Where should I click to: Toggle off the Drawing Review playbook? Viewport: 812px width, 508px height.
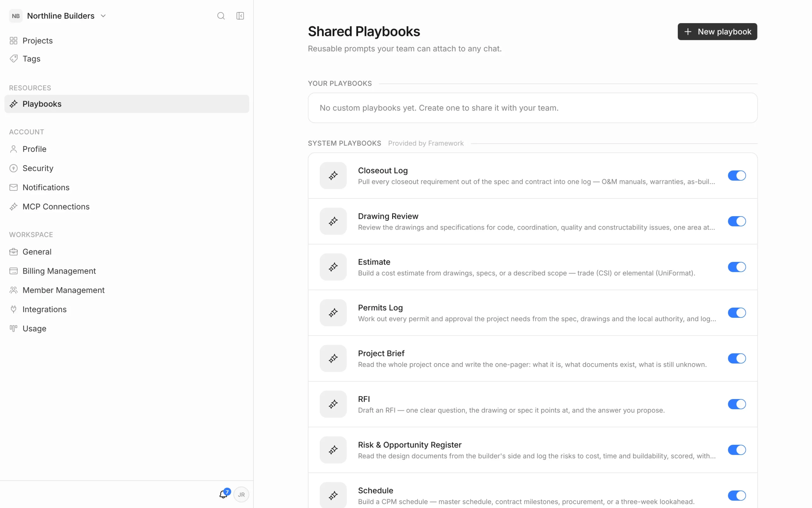737,221
